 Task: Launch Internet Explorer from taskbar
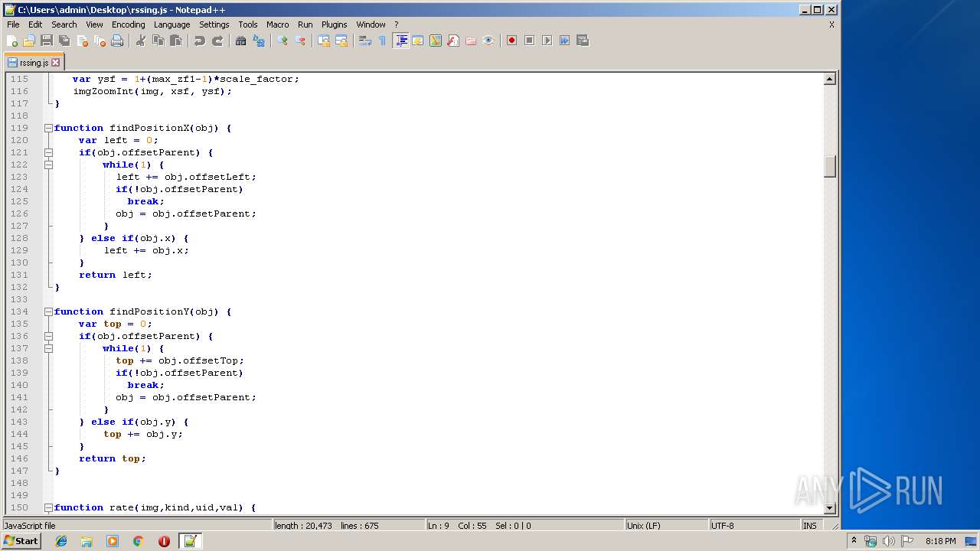61,541
